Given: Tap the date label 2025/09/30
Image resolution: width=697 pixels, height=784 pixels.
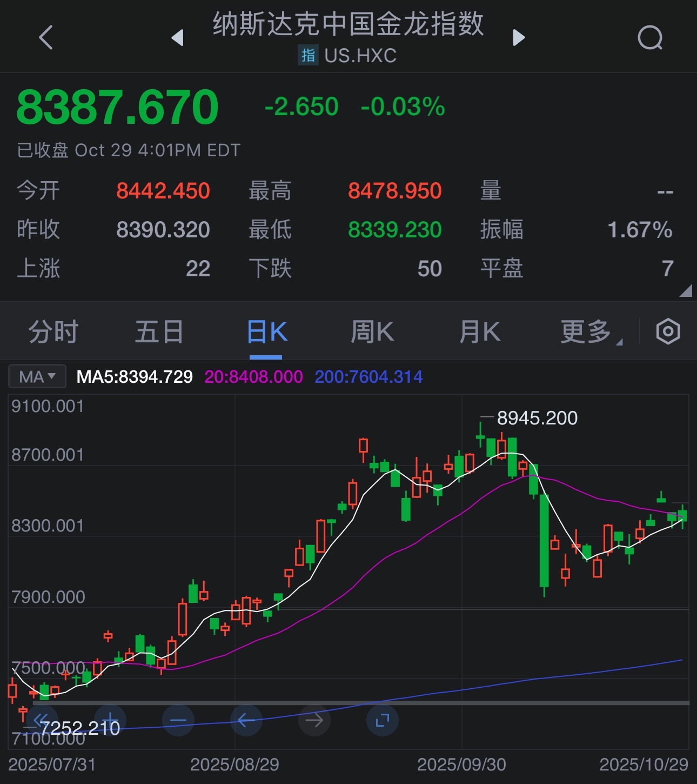Looking at the screenshot, I should click(461, 765).
